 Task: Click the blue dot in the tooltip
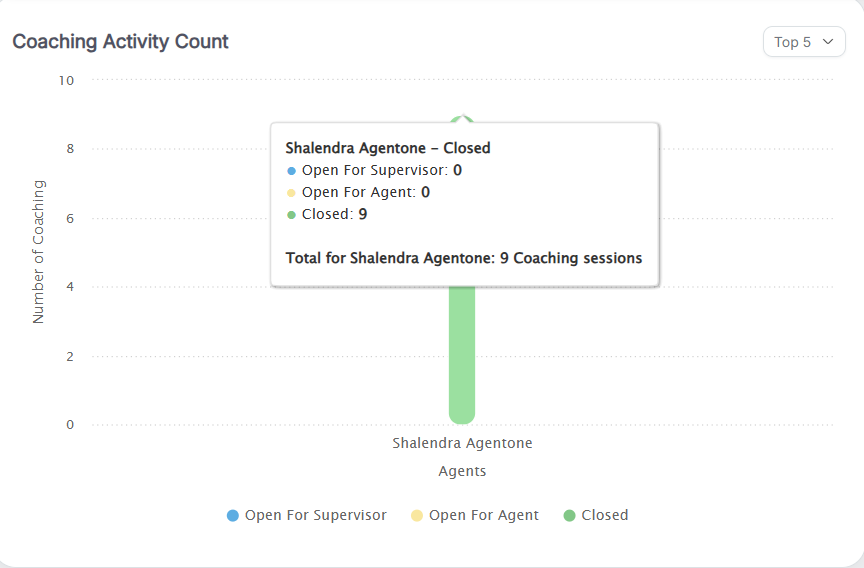(291, 171)
